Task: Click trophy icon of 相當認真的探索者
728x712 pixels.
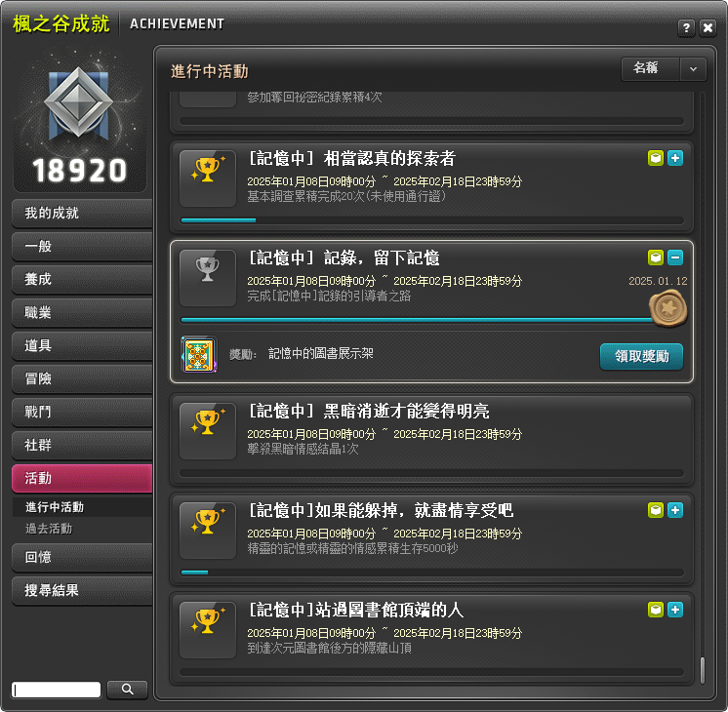Action: pyautogui.click(x=208, y=178)
